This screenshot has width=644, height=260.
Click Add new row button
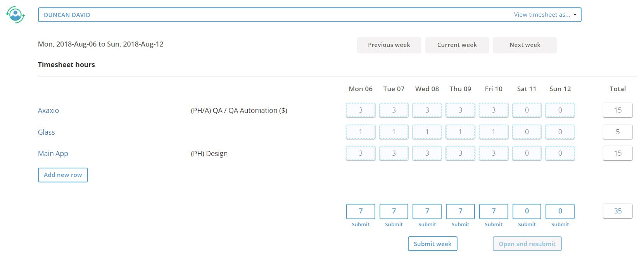[63, 175]
